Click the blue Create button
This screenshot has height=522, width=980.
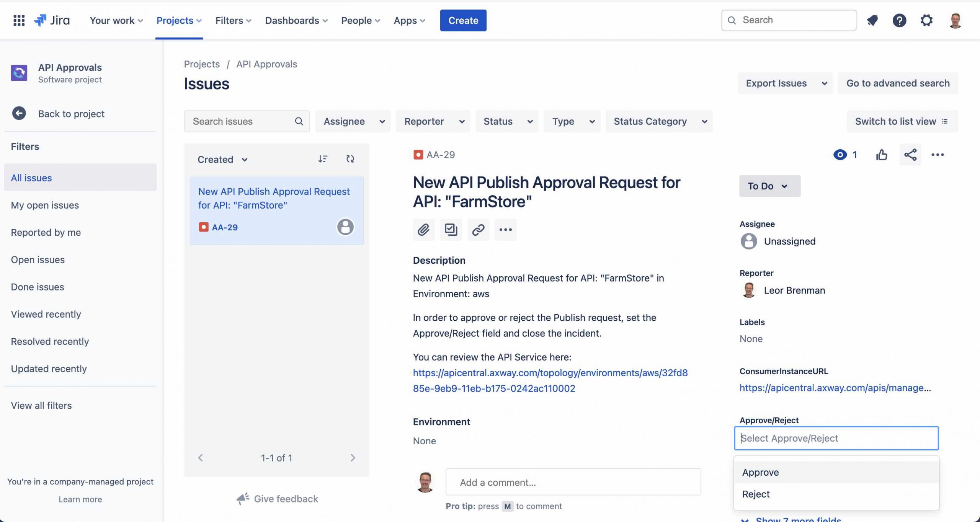click(x=463, y=20)
